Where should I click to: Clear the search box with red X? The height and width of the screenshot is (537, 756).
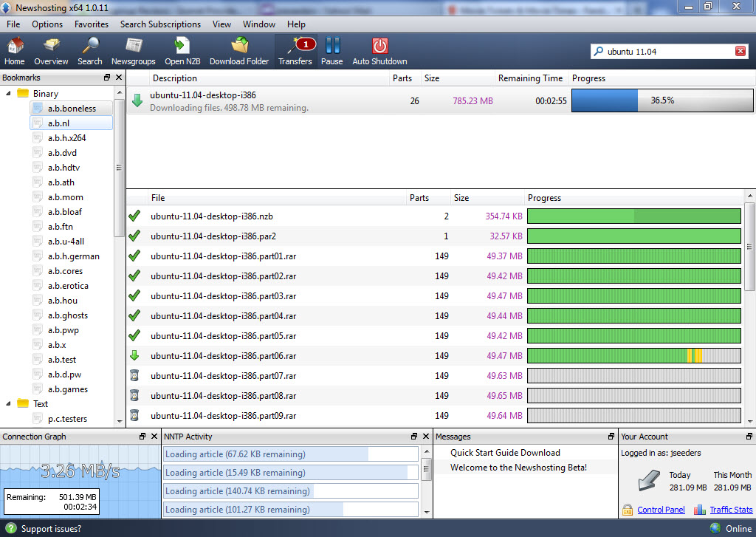click(x=740, y=51)
